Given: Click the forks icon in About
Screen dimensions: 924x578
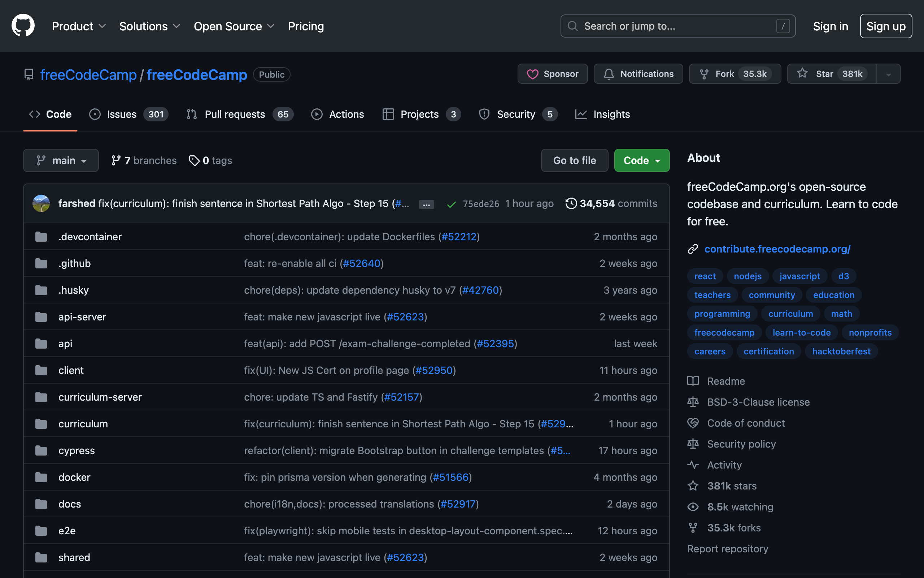Looking at the screenshot, I should click(693, 528).
